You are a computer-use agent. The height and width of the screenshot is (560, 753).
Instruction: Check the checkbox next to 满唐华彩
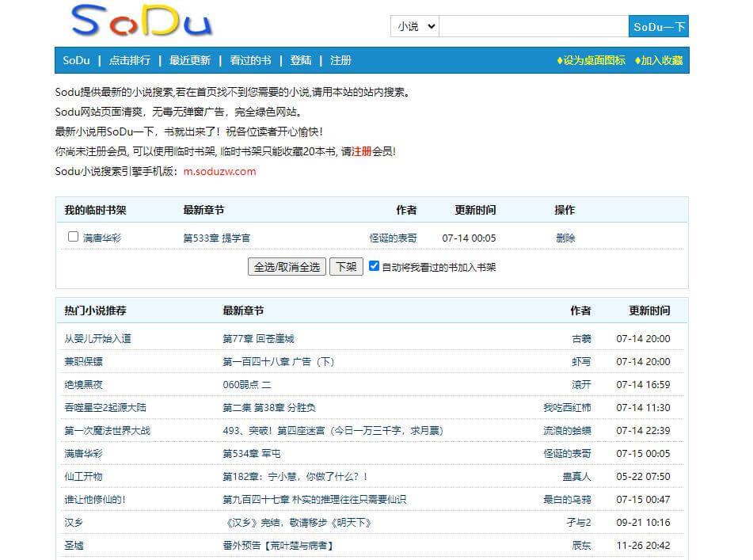[x=73, y=236]
